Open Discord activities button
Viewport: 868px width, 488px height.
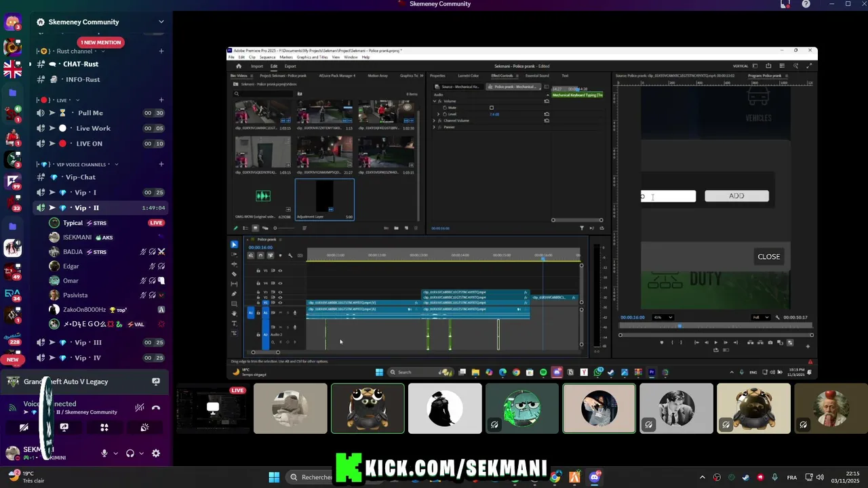pos(104,427)
